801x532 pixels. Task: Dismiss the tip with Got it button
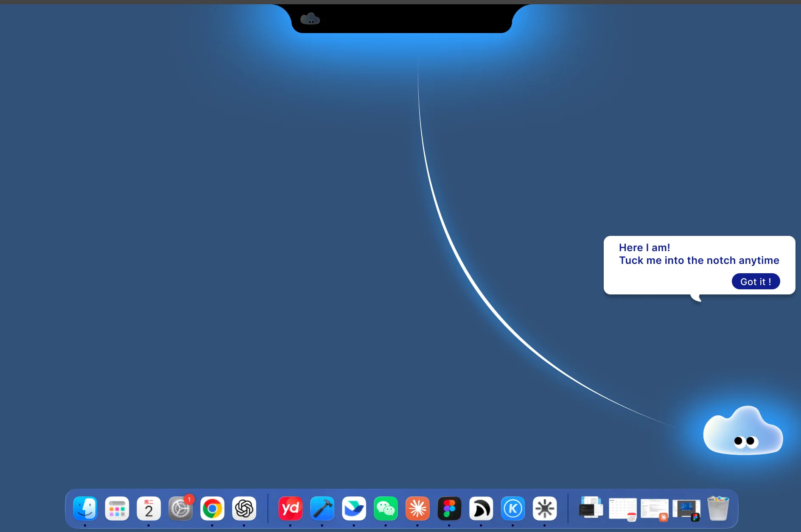click(x=756, y=281)
